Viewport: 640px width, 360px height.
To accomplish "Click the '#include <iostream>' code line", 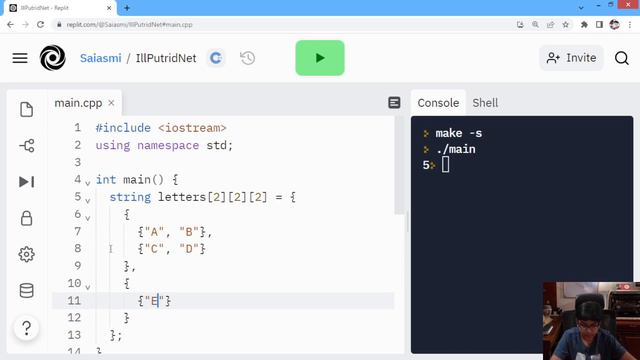I will [161, 128].
